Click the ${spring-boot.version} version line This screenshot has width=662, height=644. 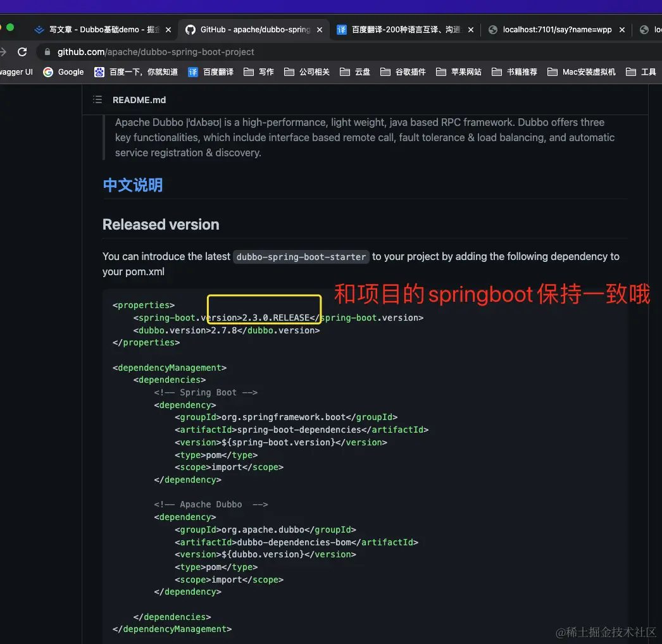pyautogui.click(x=281, y=442)
